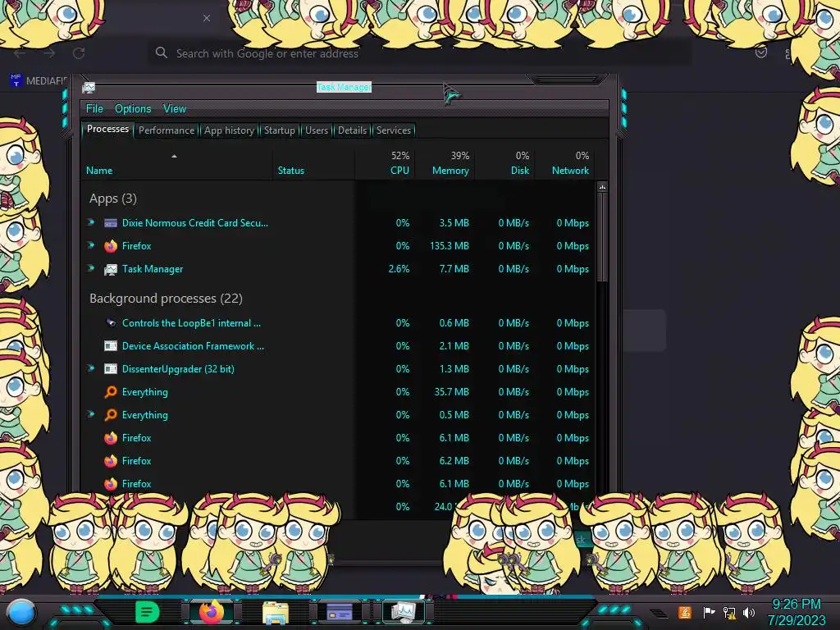Click the 135.3 MB memory value for Firefox
The height and width of the screenshot is (630, 840).
point(450,246)
